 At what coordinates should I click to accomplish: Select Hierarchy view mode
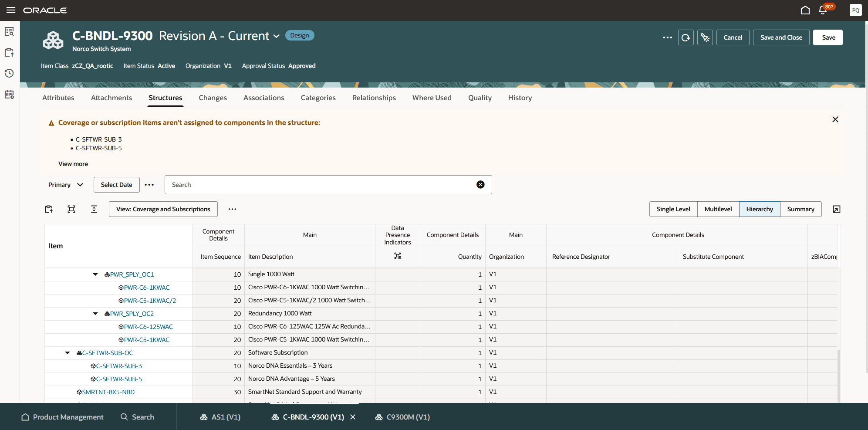760,209
